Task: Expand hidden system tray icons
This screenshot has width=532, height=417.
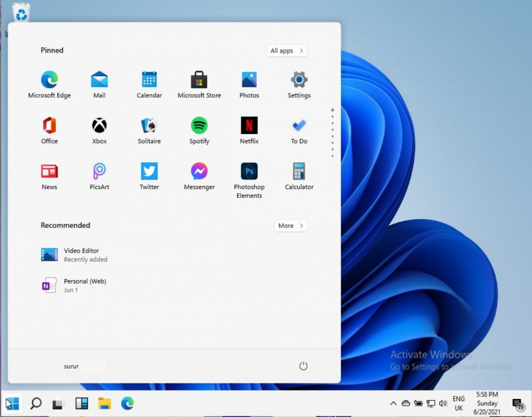Action: pyautogui.click(x=393, y=403)
